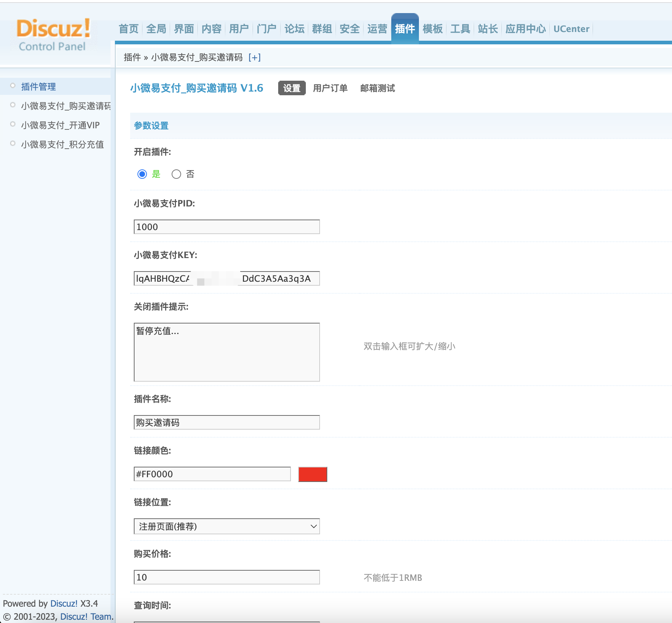This screenshot has width=672, height=623.
Task: Open the 运营 navigation tab
Action: [377, 29]
